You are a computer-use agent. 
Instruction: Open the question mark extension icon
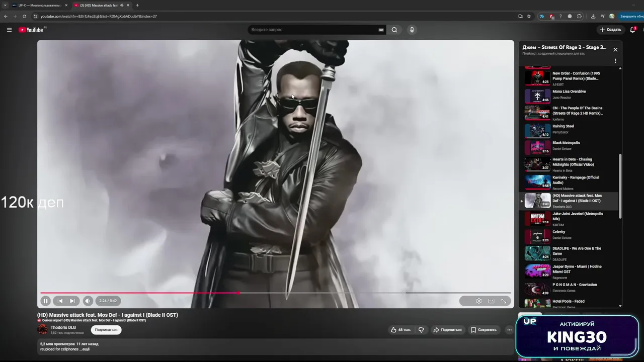(x=560, y=16)
